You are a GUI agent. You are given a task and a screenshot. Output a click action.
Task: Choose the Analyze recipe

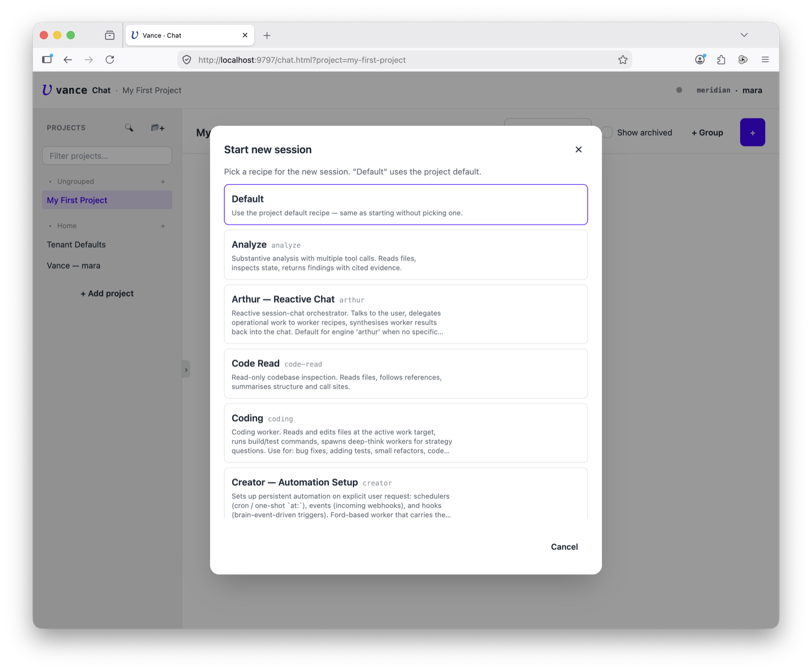point(406,255)
